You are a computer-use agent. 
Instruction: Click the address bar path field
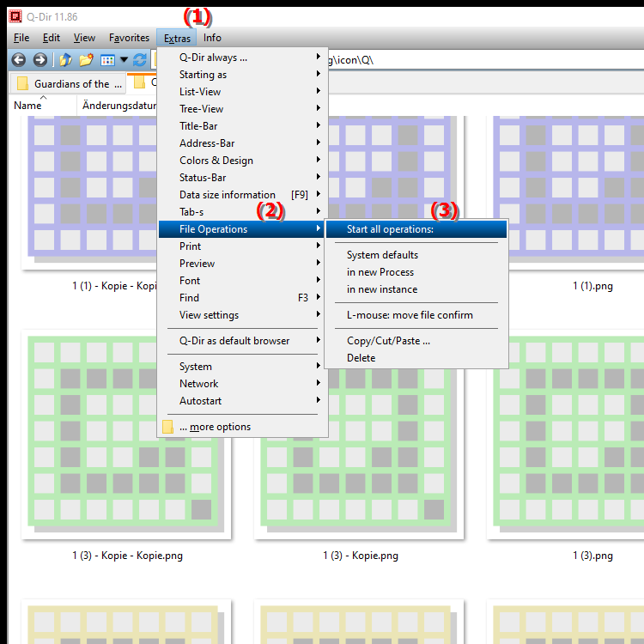[484, 60]
